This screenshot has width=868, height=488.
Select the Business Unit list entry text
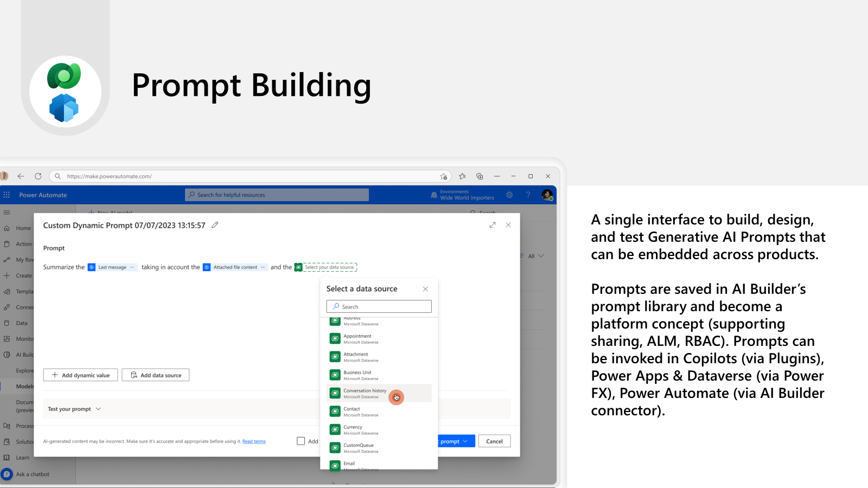[358, 373]
